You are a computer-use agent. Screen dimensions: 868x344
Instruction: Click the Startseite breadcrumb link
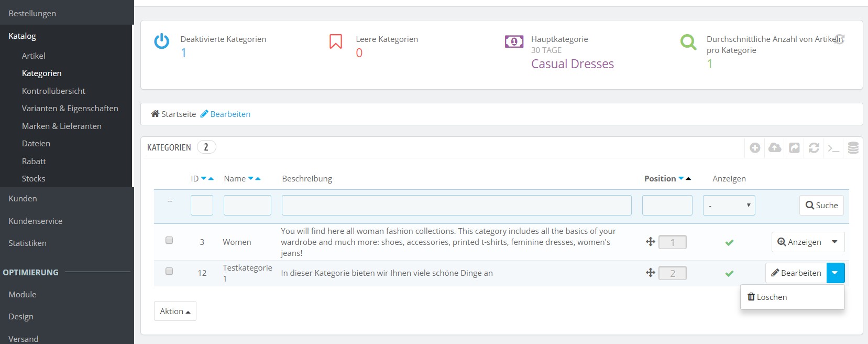tap(179, 114)
